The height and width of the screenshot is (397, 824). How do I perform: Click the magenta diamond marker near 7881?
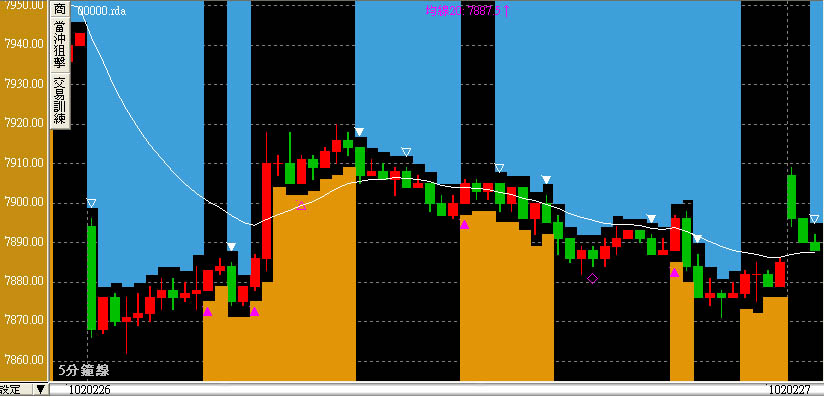click(592, 278)
